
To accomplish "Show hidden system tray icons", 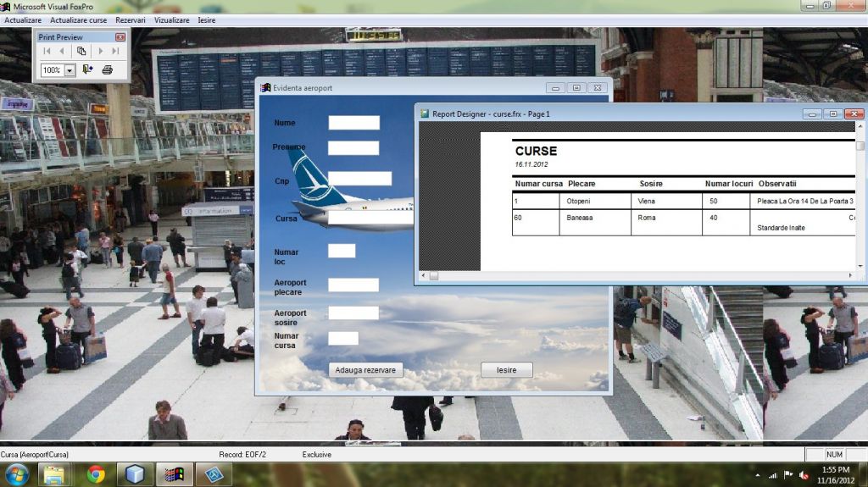I will [x=759, y=475].
